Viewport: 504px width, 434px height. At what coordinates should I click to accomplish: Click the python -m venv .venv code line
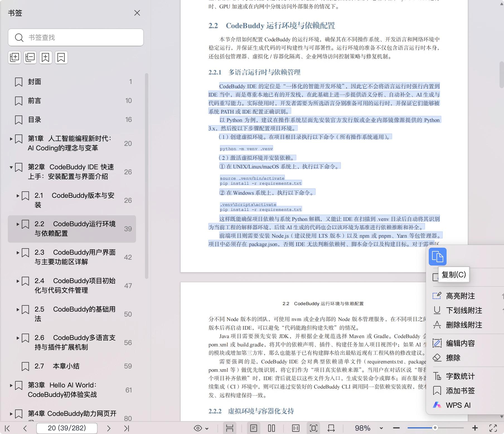coord(246,149)
